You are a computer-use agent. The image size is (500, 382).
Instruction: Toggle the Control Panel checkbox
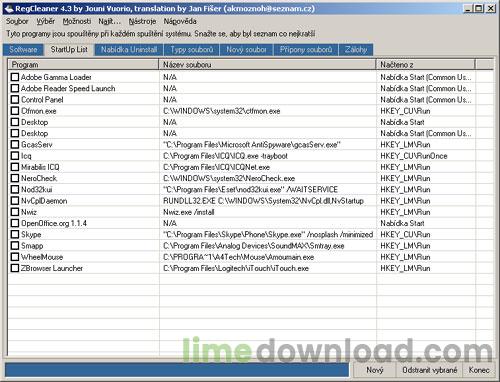(x=15, y=99)
